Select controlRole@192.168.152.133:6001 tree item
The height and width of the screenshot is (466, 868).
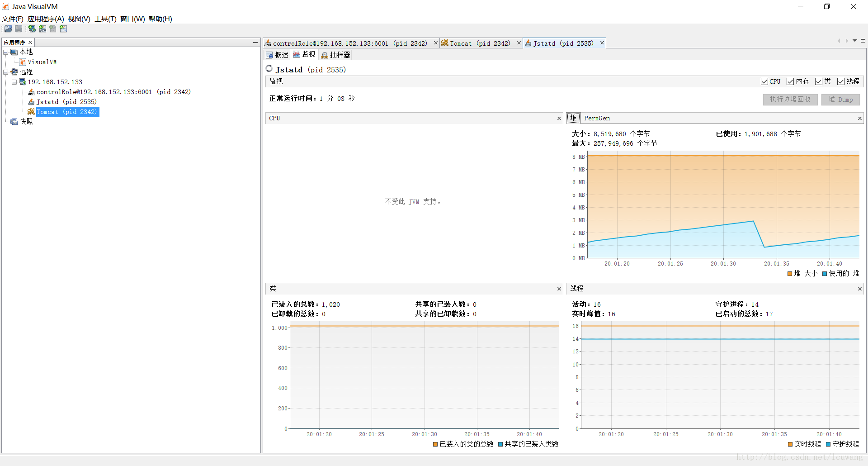[x=113, y=92]
